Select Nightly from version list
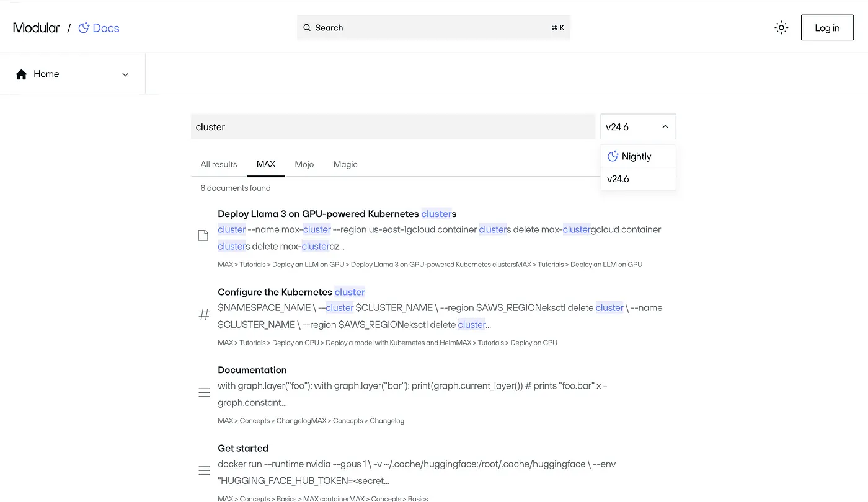This screenshot has height=502, width=868. 638,156
